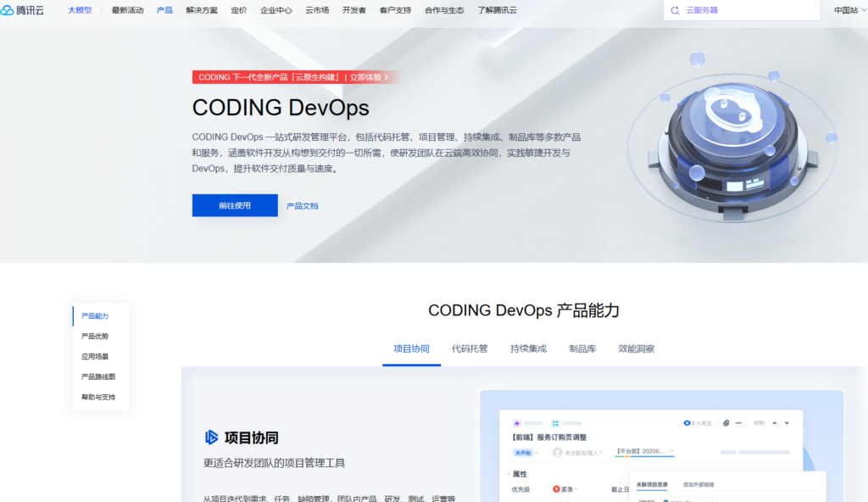The width and height of the screenshot is (868, 502).
Task: Jump to 产品优势 in side navigation
Action: 95,337
